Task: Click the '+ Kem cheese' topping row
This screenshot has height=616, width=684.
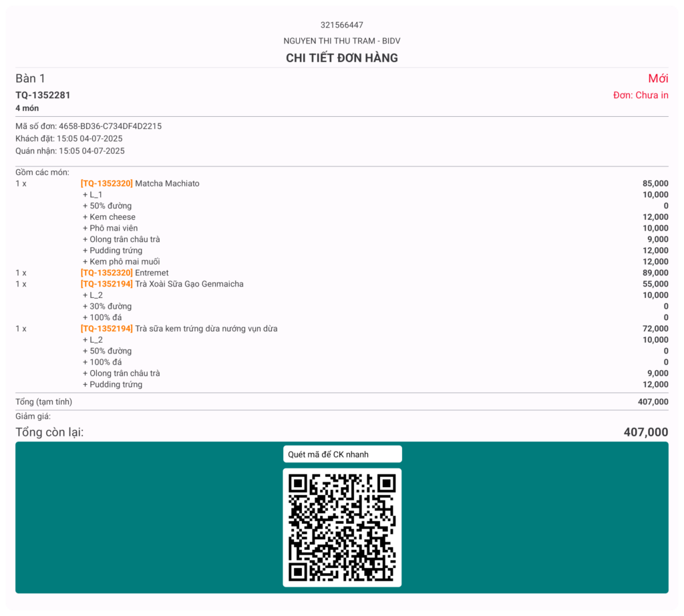Action: [109, 217]
